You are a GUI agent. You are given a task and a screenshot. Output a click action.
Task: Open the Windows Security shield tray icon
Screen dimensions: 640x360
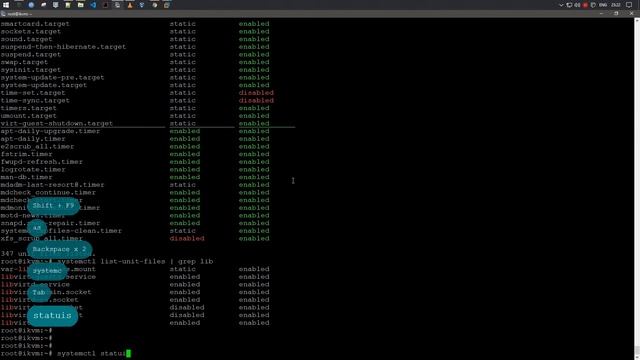593,5
